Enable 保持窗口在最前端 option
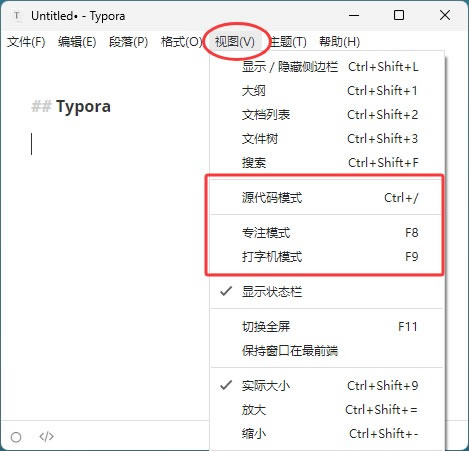The width and height of the screenshot is (469, 451). tap(327, 351)
